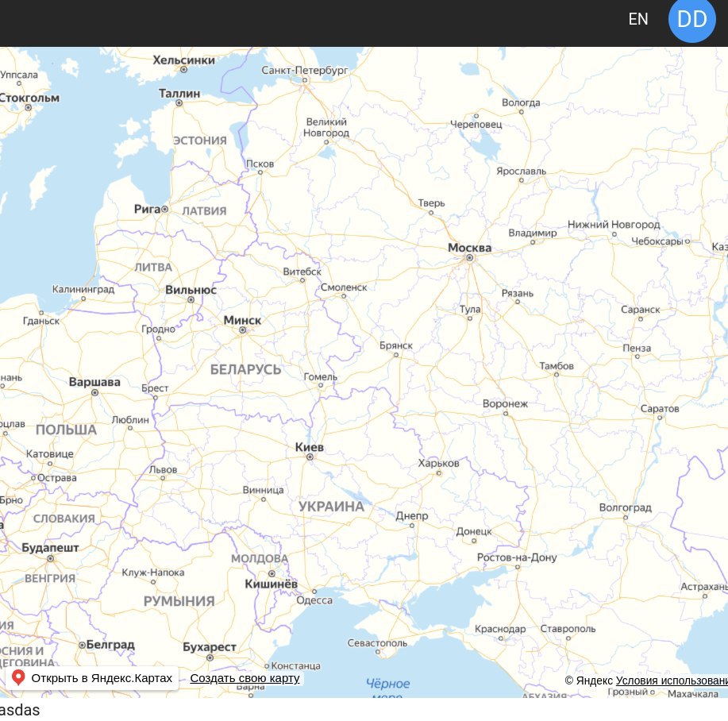Click the Великий Новгород label
The width and height of the screenshot is (728, 721).
(x=326, y=127)
